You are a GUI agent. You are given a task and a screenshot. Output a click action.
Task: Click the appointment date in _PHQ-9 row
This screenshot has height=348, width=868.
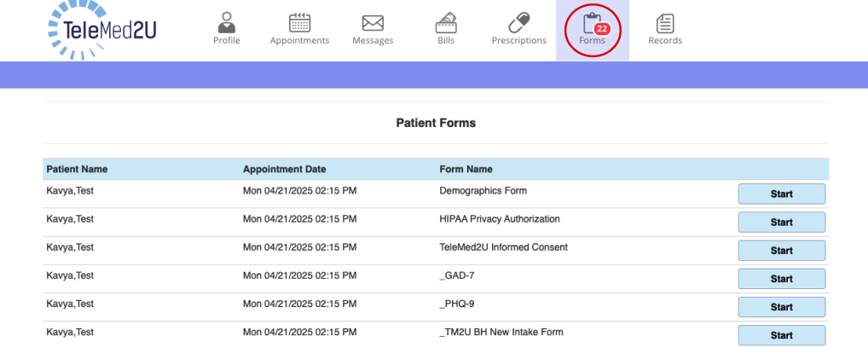pos(299,304)
